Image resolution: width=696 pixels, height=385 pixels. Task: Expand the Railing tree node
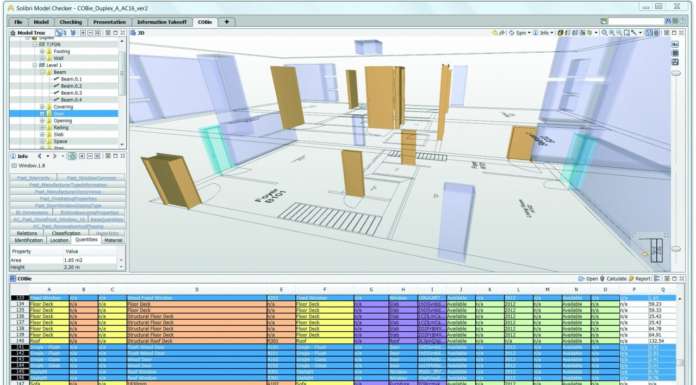[x=43, y=127]
